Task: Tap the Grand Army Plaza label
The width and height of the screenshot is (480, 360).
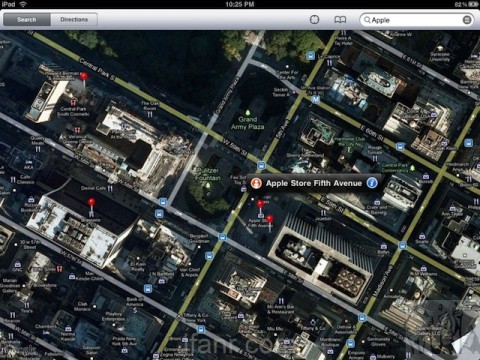Action: [x=248, y=123]
